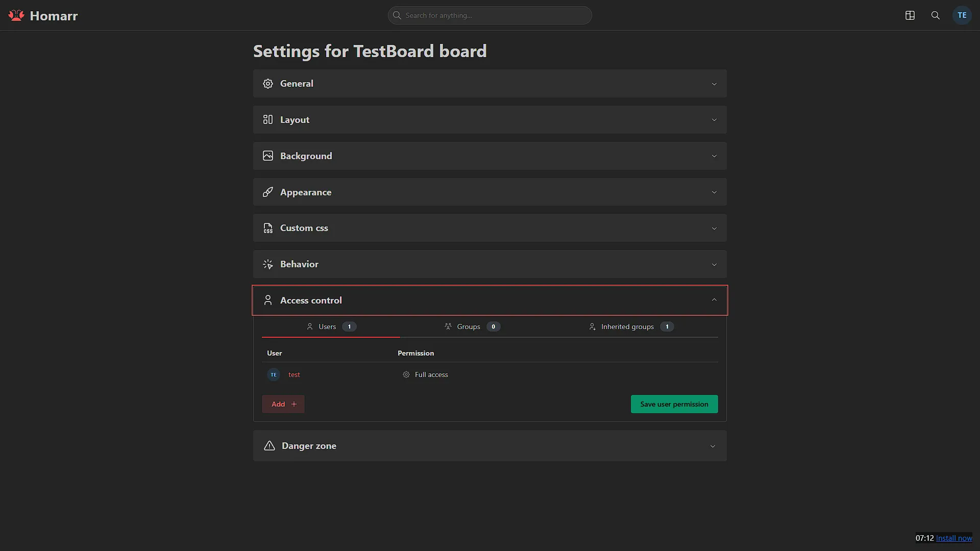Click the Danger zone warning triangle icon

[269, 446]
